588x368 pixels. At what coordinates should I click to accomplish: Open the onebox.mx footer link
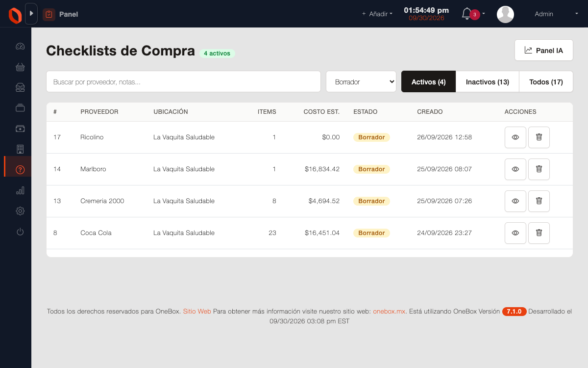coord(389,311)
